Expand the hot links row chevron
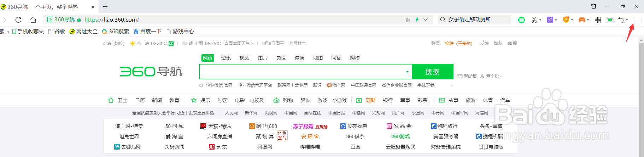The image size is (644, 157). tap(451, 85)
